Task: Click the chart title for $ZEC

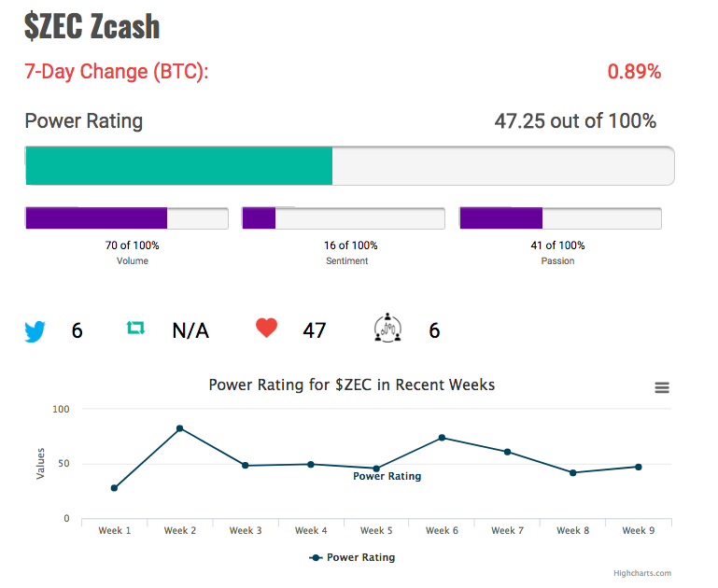Action: pyautogui.click(x=352, y=385)
